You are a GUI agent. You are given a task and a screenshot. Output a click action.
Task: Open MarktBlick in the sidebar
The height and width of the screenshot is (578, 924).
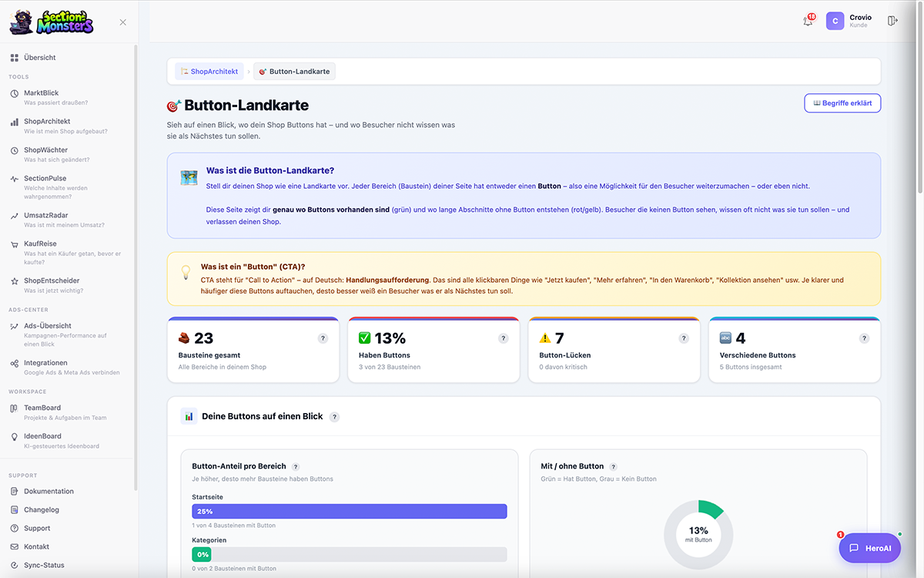click(x=68, y=97)
